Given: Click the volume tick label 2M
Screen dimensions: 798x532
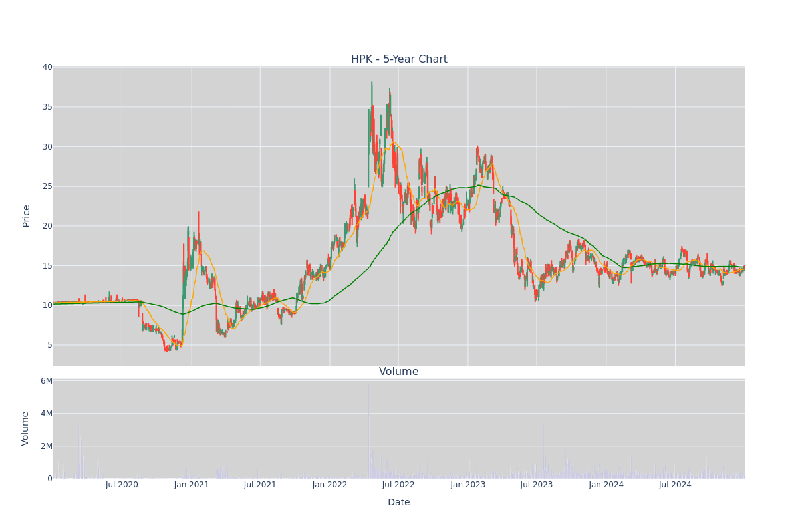Looking at the screenshot, I should [x=47, y=446].
